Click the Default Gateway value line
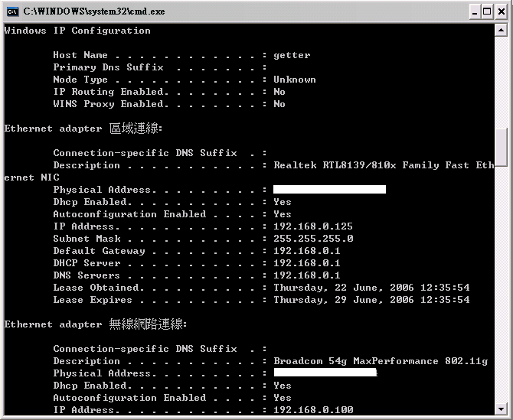Screen dimensions: 513x420 tap(197, 251)
